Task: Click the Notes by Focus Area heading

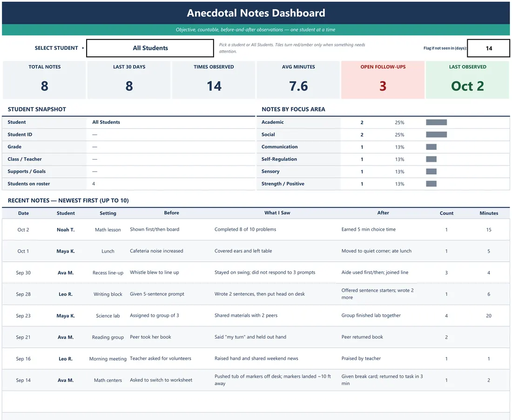Action: tap(293, 109)
